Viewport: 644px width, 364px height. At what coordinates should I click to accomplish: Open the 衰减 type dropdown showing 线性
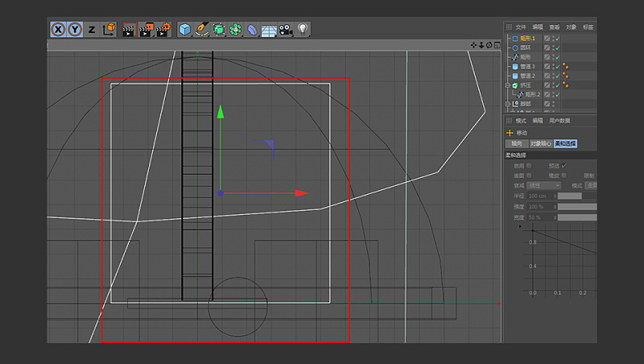pos(544,185)
